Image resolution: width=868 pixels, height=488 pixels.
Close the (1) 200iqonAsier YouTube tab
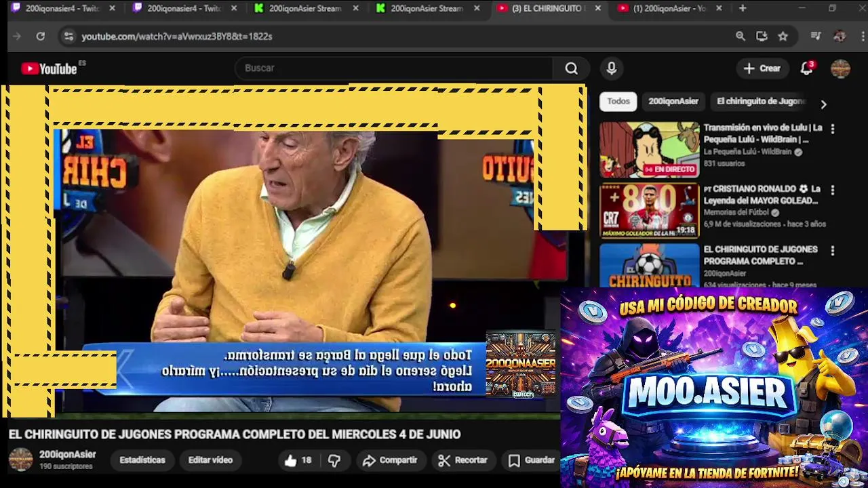coord(719,8)
